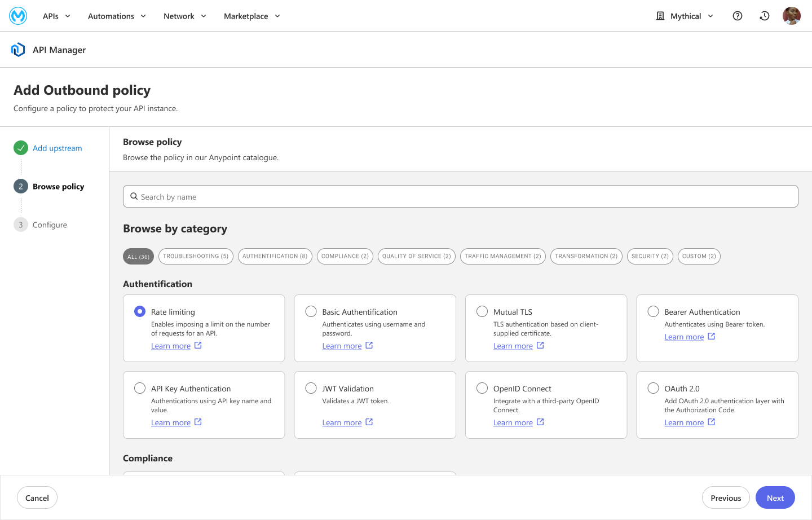Go to Add upstream step
812x520 pixels.
point(58,148)
